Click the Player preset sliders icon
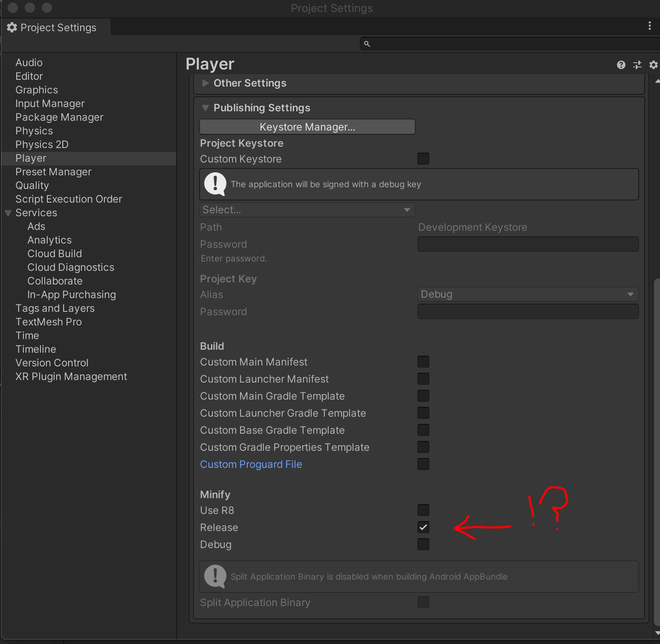Image resolution: width=660 pixels, height=644 pixels. click(637, 65)
